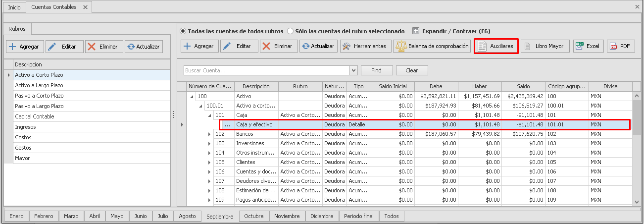Click the Find button
Image resolution: width=644 pixels, height=224 pixels.
pyautogui.click(x=376, y=70)
